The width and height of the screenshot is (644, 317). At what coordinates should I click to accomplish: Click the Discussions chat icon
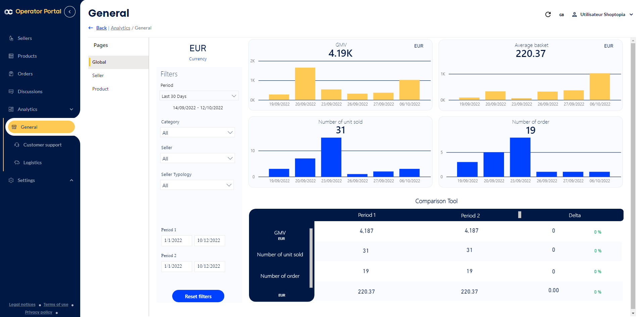[x=11, y=91]
